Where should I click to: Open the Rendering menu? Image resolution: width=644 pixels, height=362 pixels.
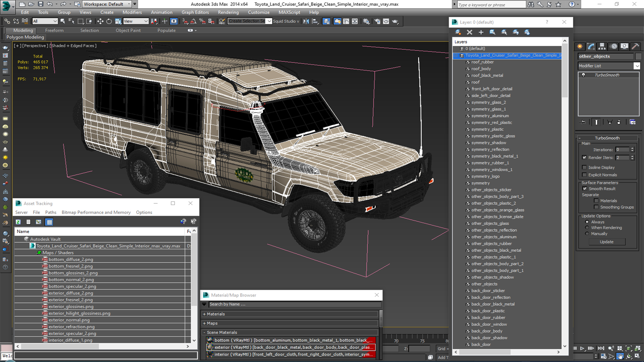click(x=228, y=12)
